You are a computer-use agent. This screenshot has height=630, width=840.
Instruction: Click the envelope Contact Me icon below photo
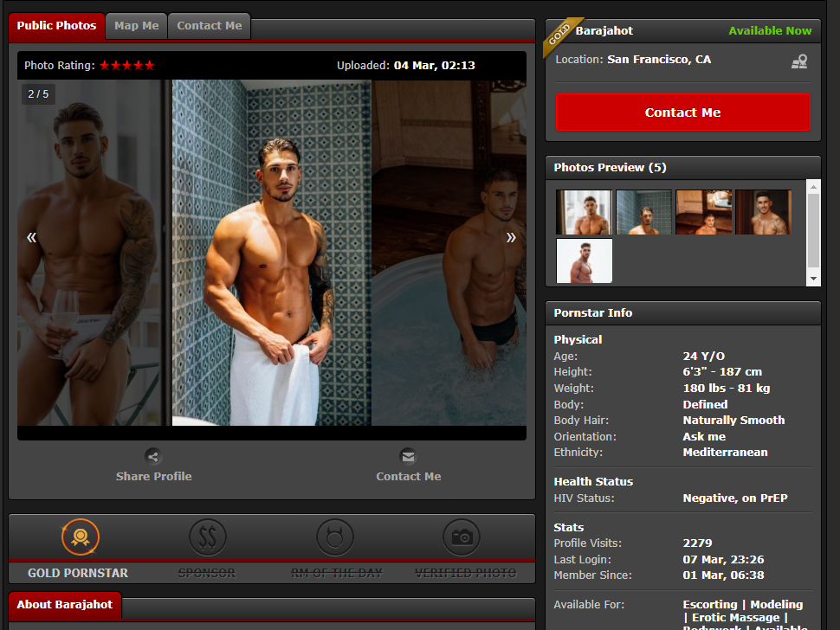(x=408, y=457)
